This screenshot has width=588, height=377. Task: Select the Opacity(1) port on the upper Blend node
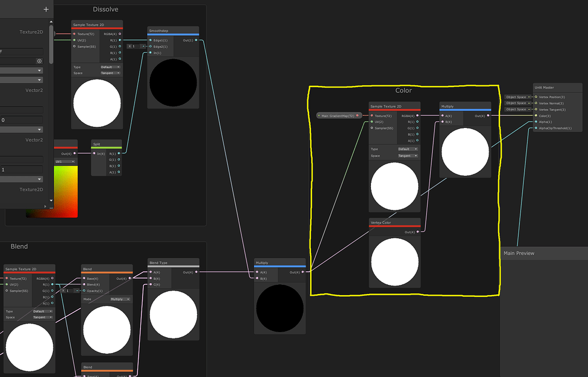[84, 291]
